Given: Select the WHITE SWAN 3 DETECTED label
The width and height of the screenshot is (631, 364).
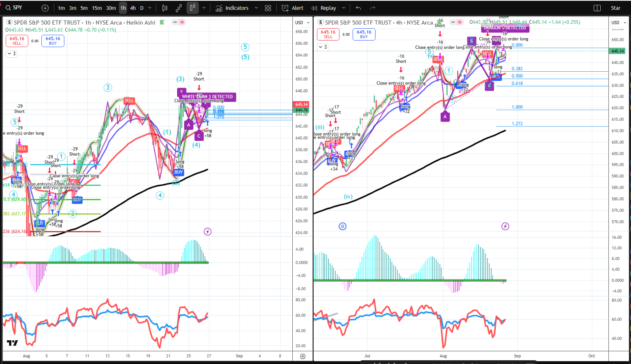Looking at the screenshot, I should point(207,97).
